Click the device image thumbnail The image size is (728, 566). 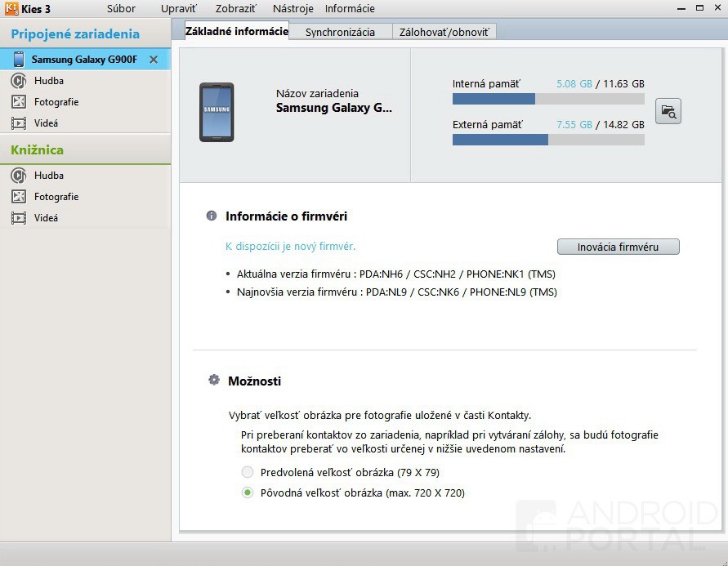click(x=217, y=112)
